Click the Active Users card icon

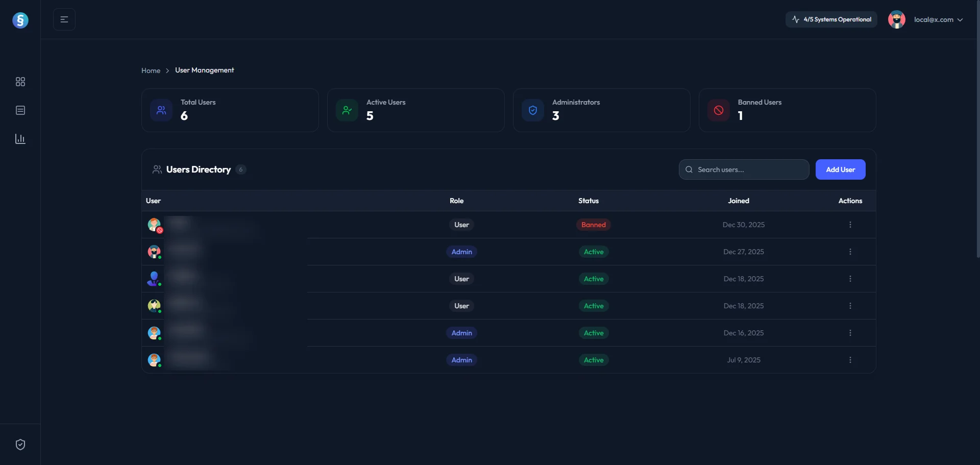(347, 110)
